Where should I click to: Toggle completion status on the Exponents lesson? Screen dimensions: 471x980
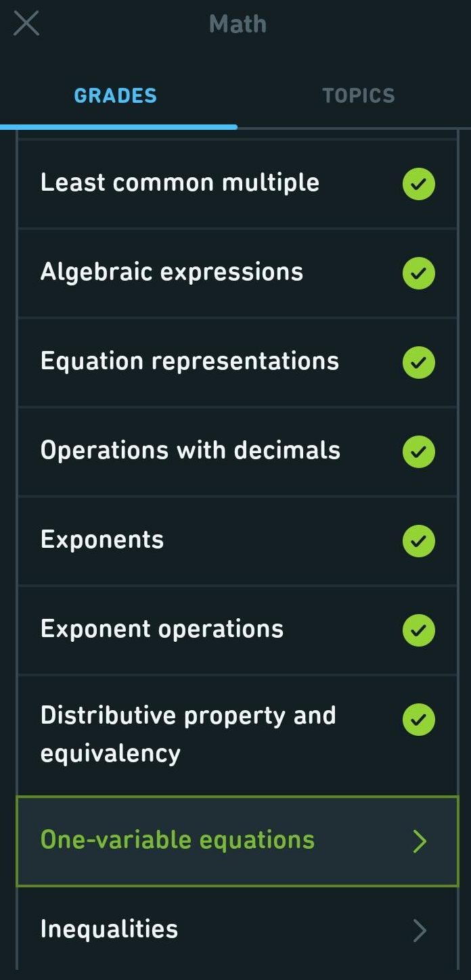[x=418, y=540]
